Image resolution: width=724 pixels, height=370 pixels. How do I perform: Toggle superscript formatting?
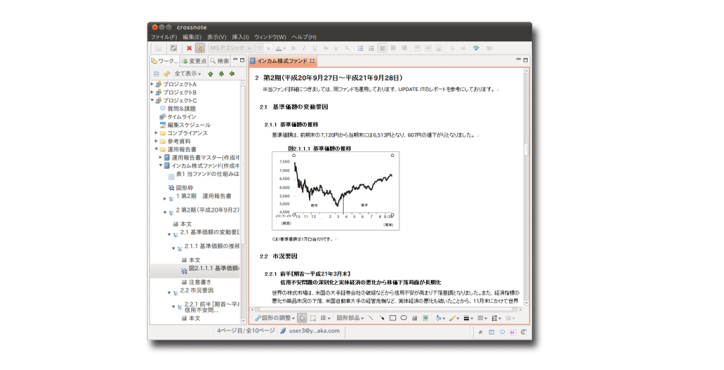click(337, 48)
